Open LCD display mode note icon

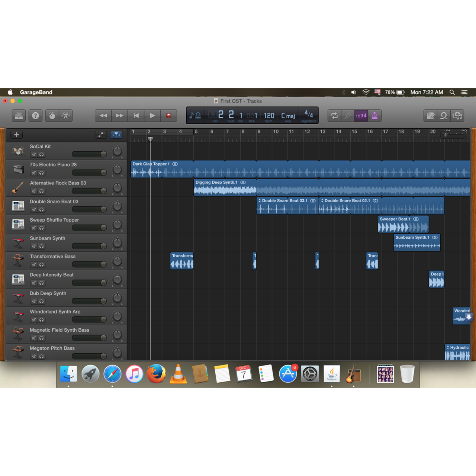pos(196,115)
